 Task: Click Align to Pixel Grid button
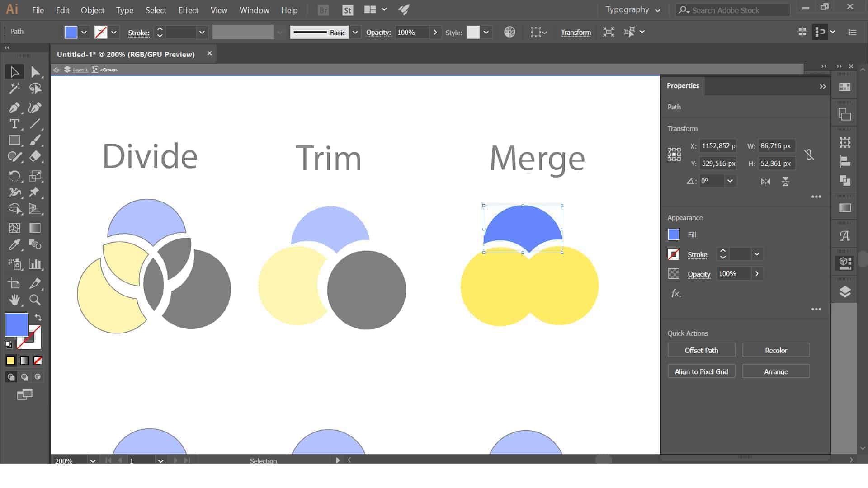[x=701, y=371]
